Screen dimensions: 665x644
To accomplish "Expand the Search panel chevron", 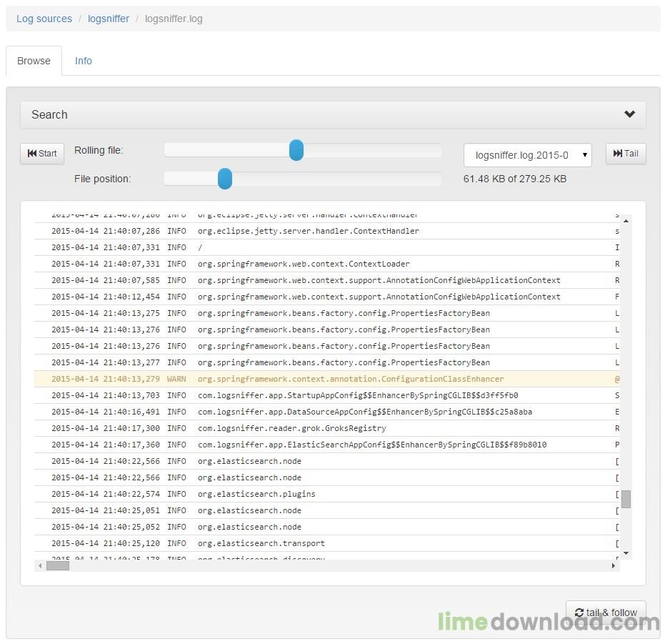I will coord(629,114).
